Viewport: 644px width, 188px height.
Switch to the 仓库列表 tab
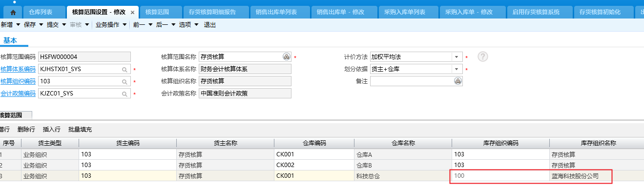pos(41,12)
